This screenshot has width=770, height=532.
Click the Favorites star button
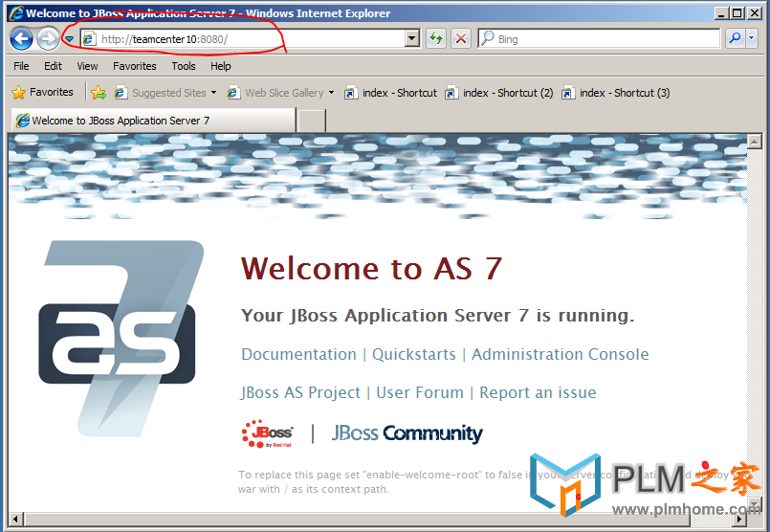[42, 93]
